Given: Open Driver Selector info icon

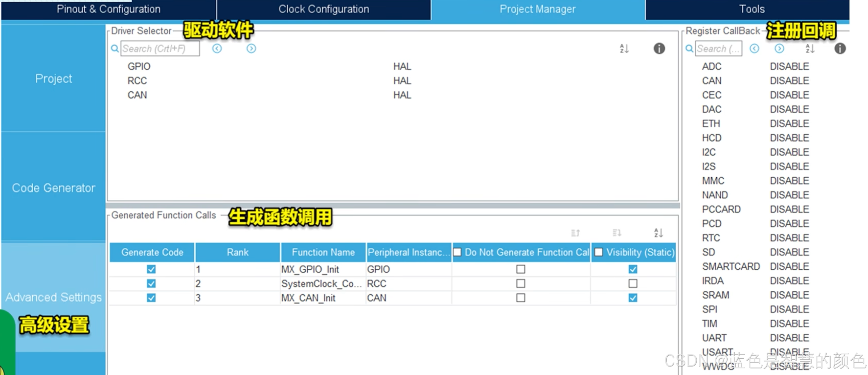Looking at the screenshot, I should pos(659,49).
